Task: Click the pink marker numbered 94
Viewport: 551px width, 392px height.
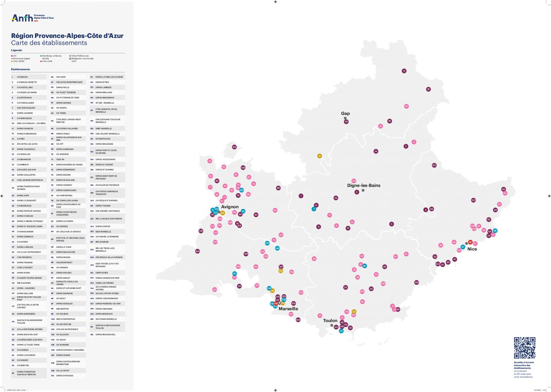Action: 275,210
